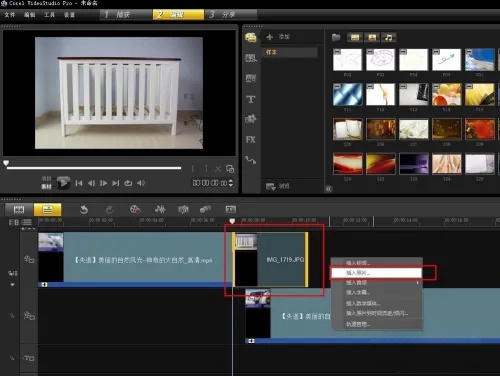Click the Add folder button in library
500x376 pixels.
point(278,37)
